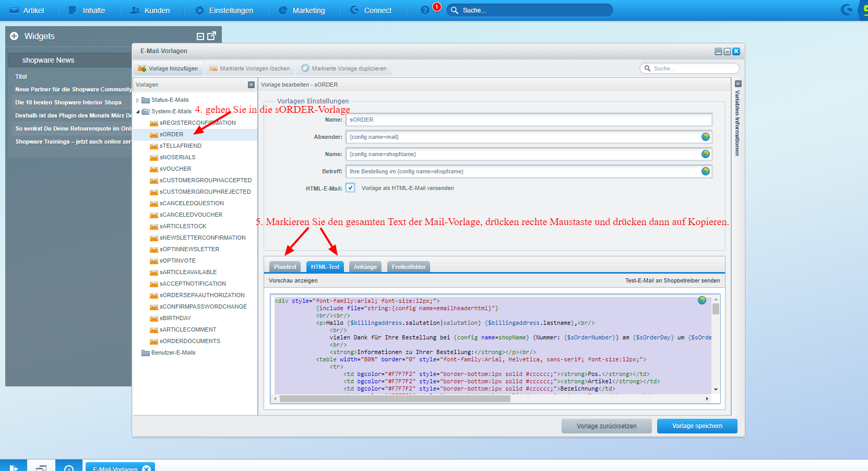Click Vorlage speichern button
Screen dimensions: 868x471
point(697,426)
